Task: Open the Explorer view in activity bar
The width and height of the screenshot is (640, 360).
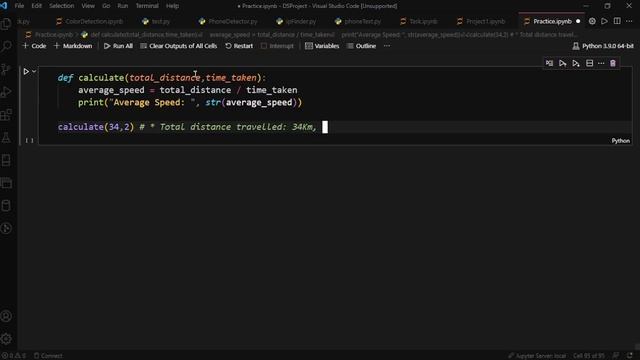Action: pyautogui.click(x=6, y=24)
